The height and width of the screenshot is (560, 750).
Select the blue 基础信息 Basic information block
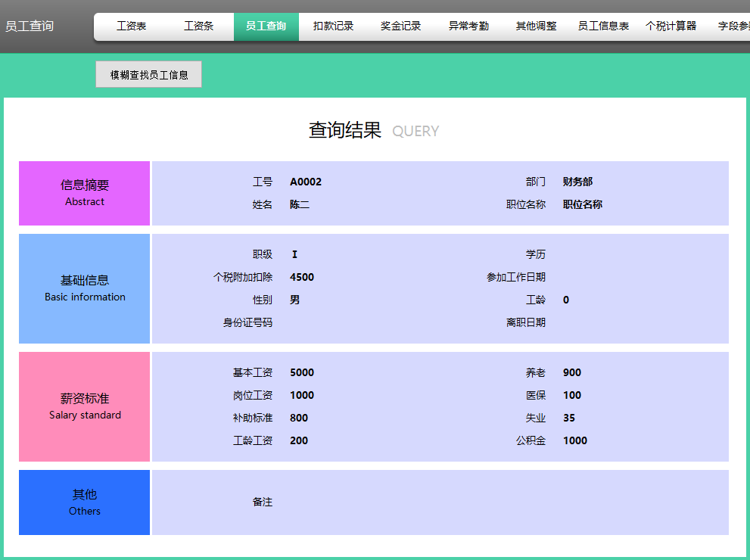point(84,288)
